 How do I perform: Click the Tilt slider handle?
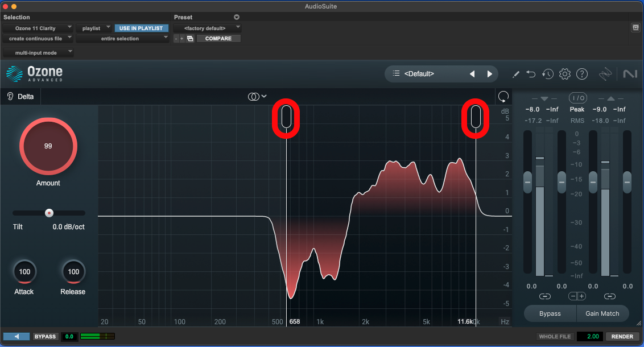pyautogui.click(x=49, y=213)
